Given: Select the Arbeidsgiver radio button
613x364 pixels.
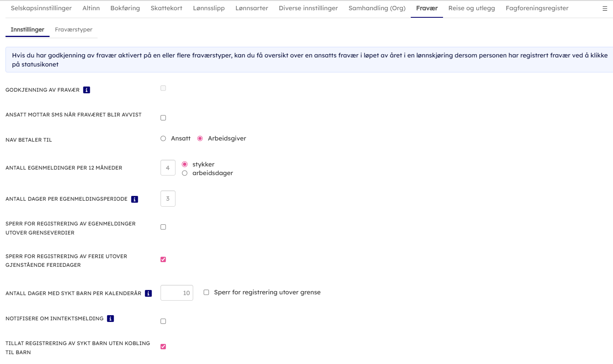Looking at the screenshot, I should [x=200, y=139].
